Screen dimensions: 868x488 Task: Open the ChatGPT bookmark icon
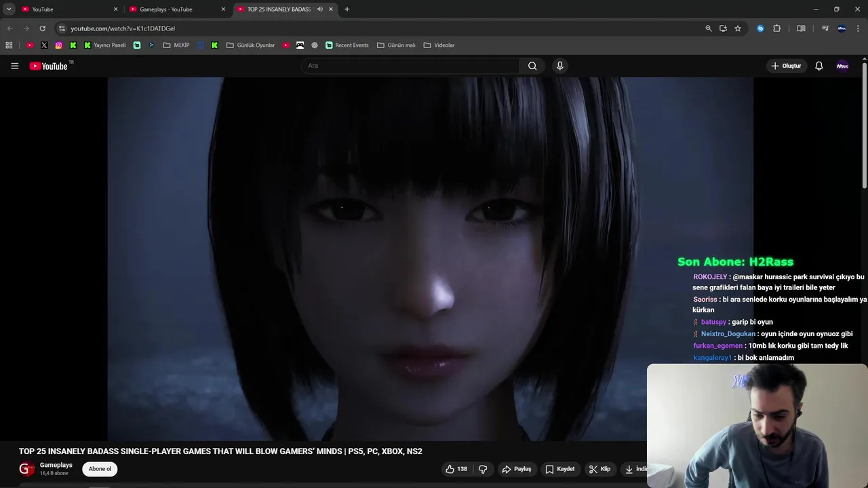[315, 45]
